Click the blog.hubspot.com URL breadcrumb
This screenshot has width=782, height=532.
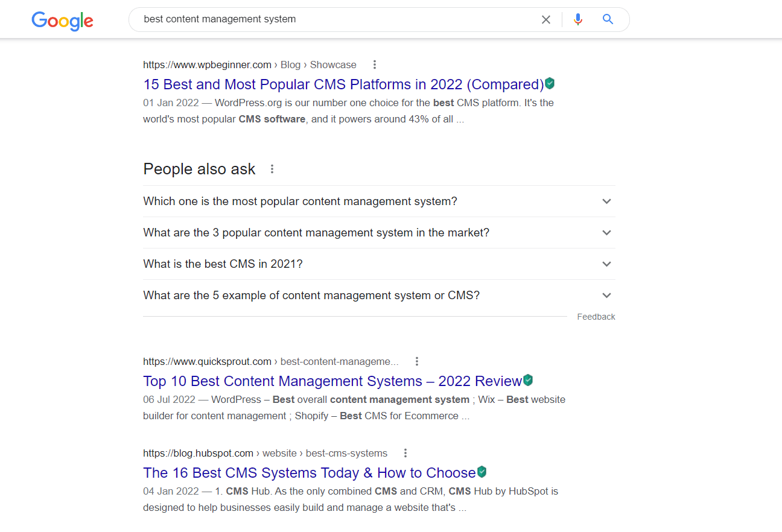click(x=265, y=453)
